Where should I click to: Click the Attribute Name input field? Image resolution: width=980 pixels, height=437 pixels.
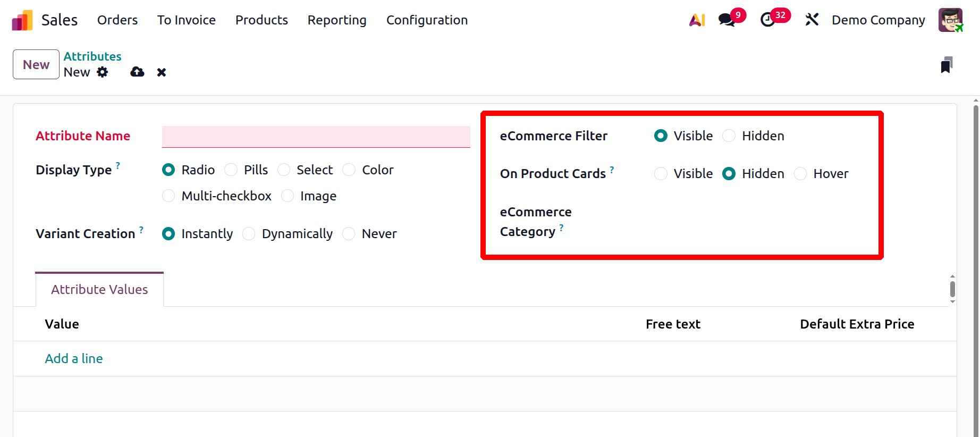click(x=316, y=137)
